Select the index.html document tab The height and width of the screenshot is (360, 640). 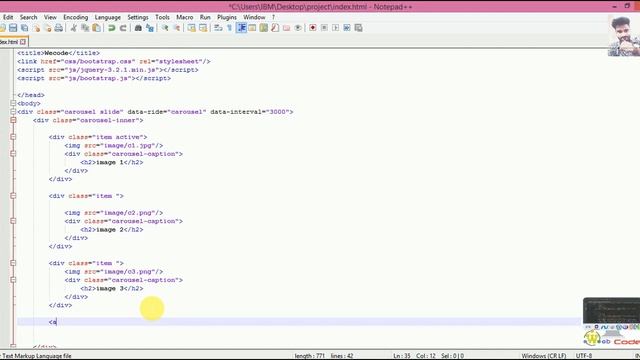[9, 42]
